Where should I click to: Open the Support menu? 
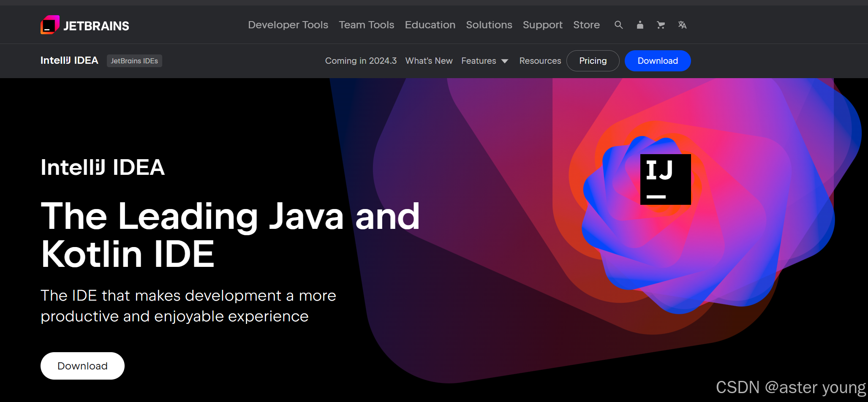[x=543, y=25]
